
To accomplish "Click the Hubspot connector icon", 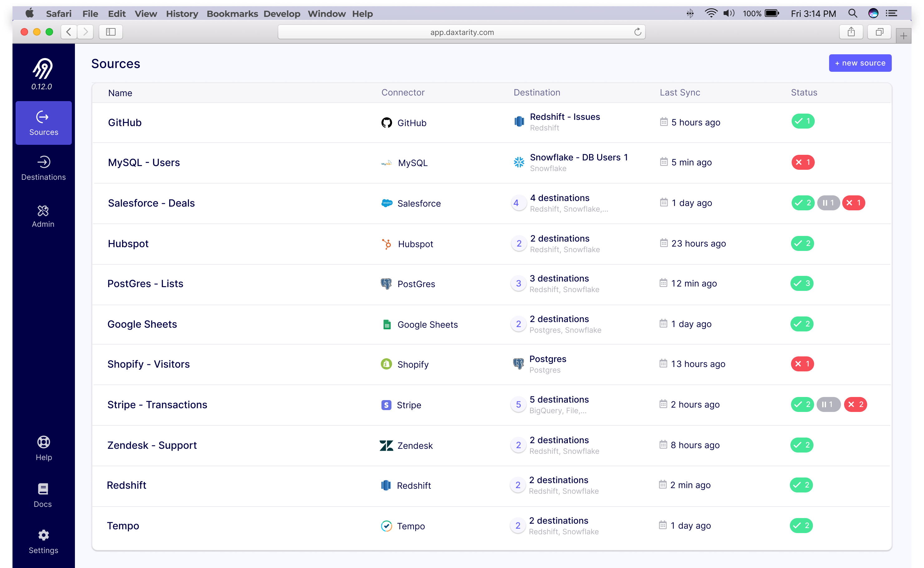I will [x=386, y=244].
